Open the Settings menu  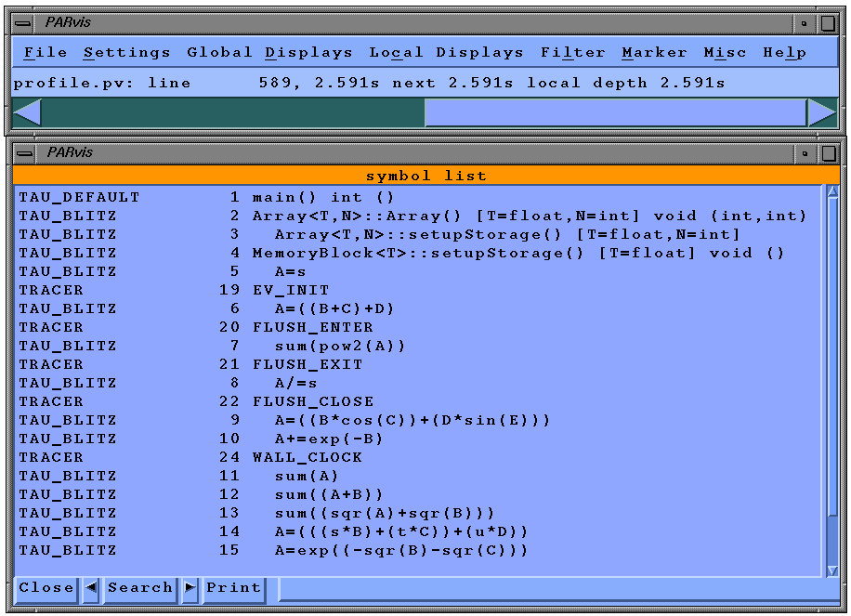(126, 53)
